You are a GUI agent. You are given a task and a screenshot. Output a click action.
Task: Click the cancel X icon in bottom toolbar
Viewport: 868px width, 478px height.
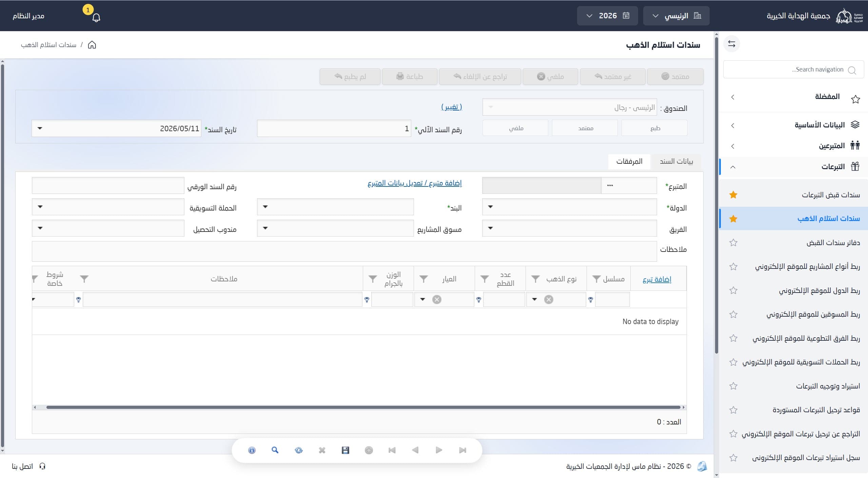[322, 450]
